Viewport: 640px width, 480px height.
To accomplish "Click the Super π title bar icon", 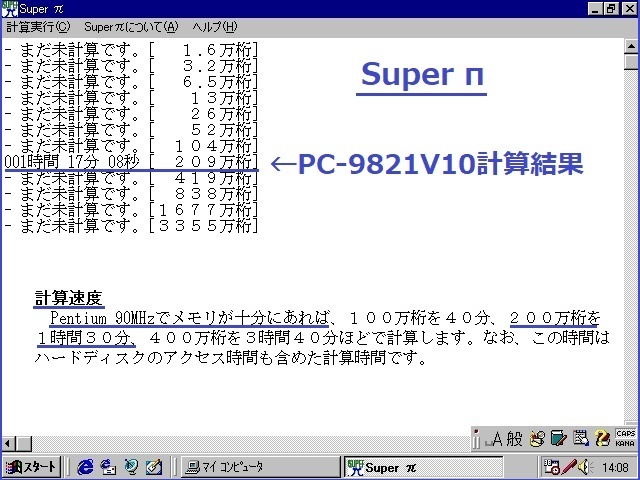I will point(9,9).
